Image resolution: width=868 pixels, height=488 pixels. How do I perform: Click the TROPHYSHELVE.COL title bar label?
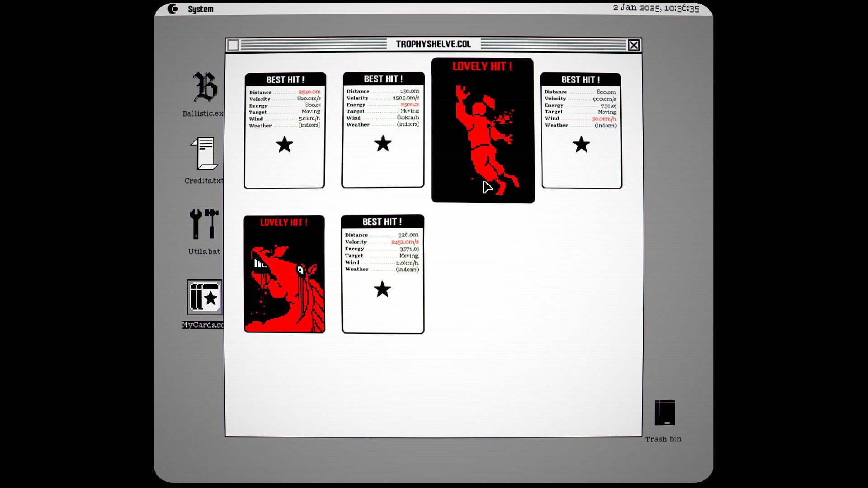[x=434, y=44]
